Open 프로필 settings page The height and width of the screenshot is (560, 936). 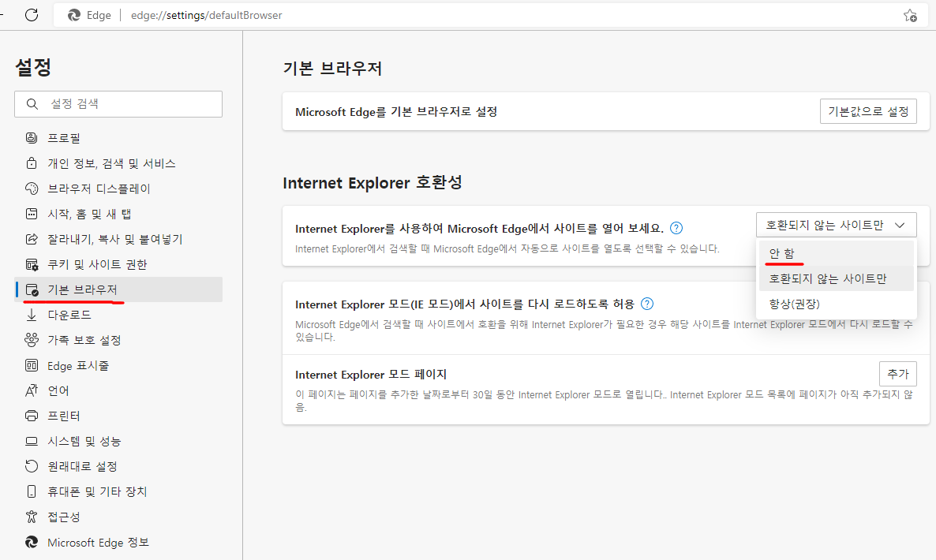tap(118, 138)
